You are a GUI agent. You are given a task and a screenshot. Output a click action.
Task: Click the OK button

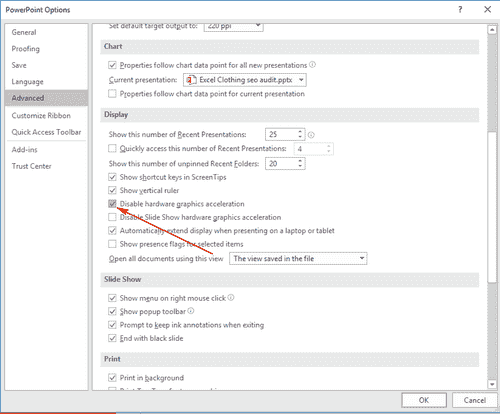[x=424, y=400]
